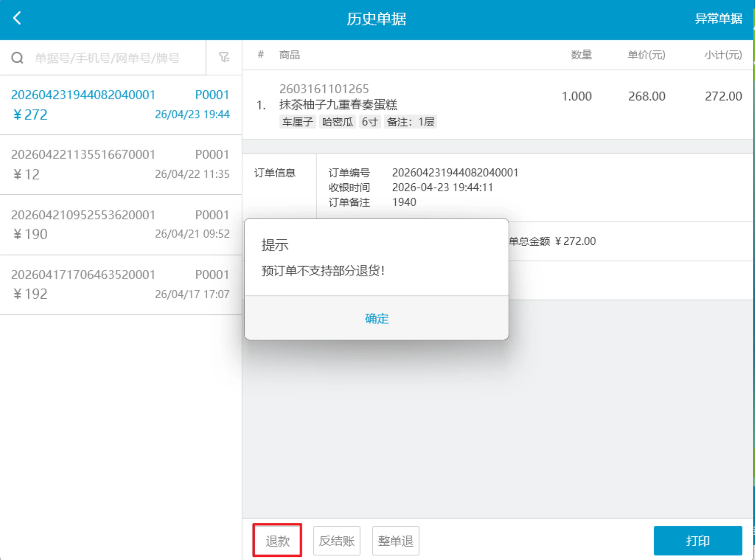Go back using the left arrow icon
The height and width of the screenshot is (560, 755).
17,18
